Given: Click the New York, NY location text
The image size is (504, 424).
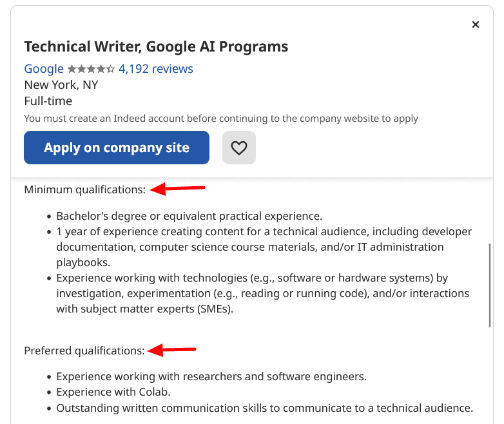Looking at the screenshot, I should (61, 85).
